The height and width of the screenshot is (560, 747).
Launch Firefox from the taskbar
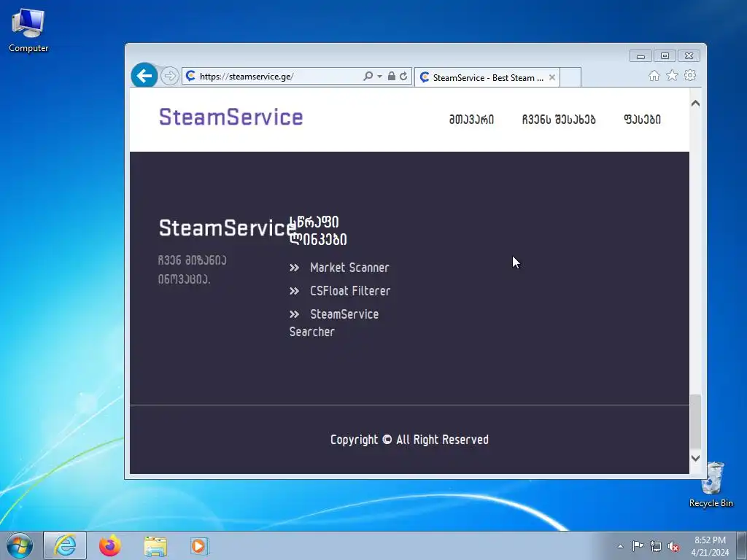[x=110, y=545]
